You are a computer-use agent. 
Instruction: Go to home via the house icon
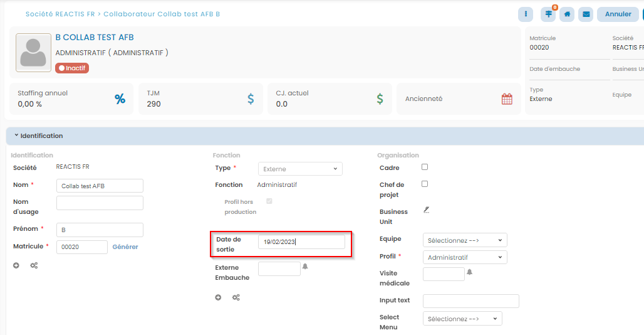pyautogui.click(x=567, y=14)
